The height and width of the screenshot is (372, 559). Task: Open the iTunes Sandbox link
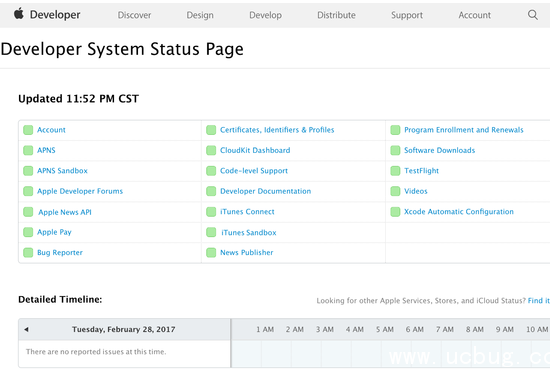coord(249,233)
